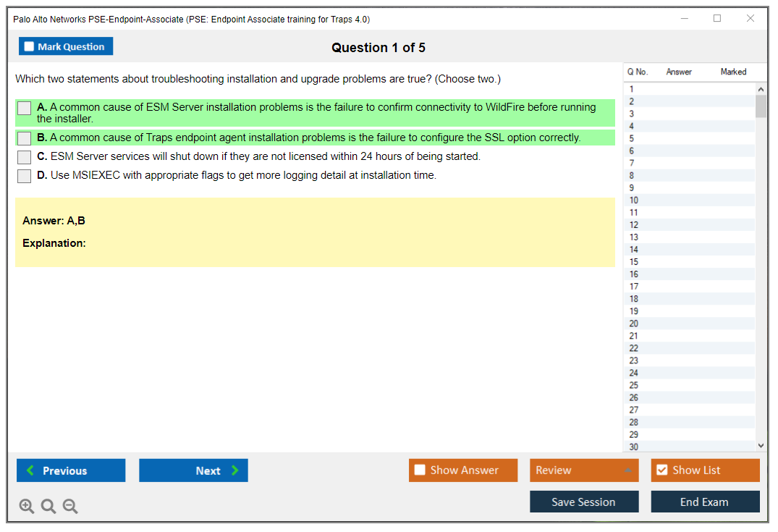This screenshot has width=778, height=532.
Task: Go to the Next question
Action: pos(193,470)
